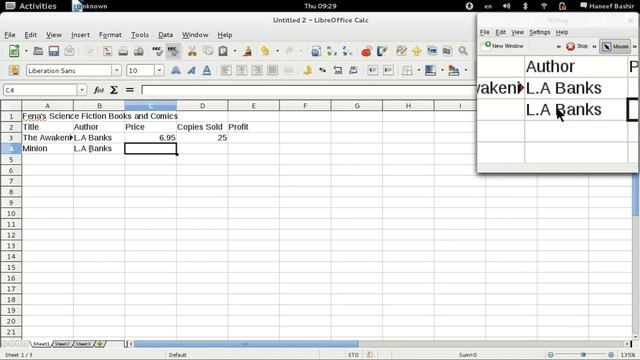The image size is (640, 360).
Task: Click the Zoom magnifier icon in toolbar
Action: [x=463, y=51]
